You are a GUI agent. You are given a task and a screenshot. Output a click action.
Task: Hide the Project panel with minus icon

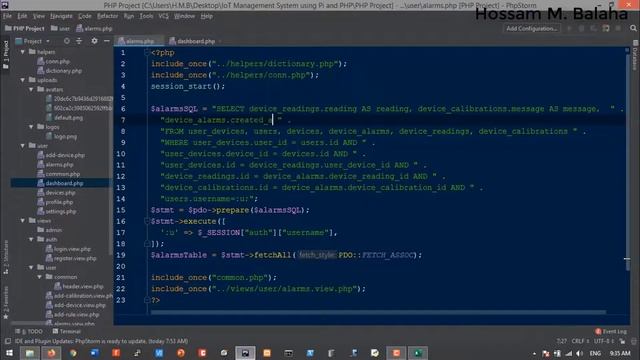(x=107, y=41)
